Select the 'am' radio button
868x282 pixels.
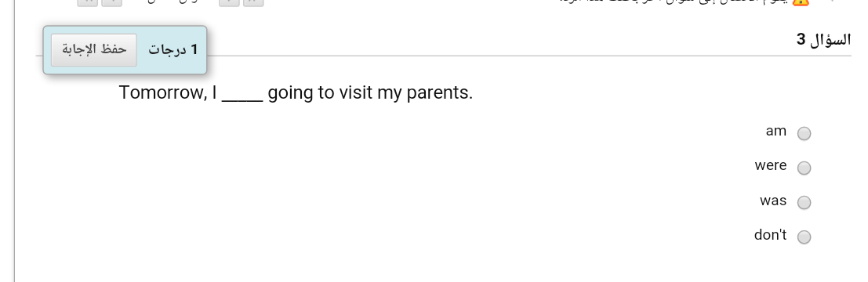tap(804, 133)
